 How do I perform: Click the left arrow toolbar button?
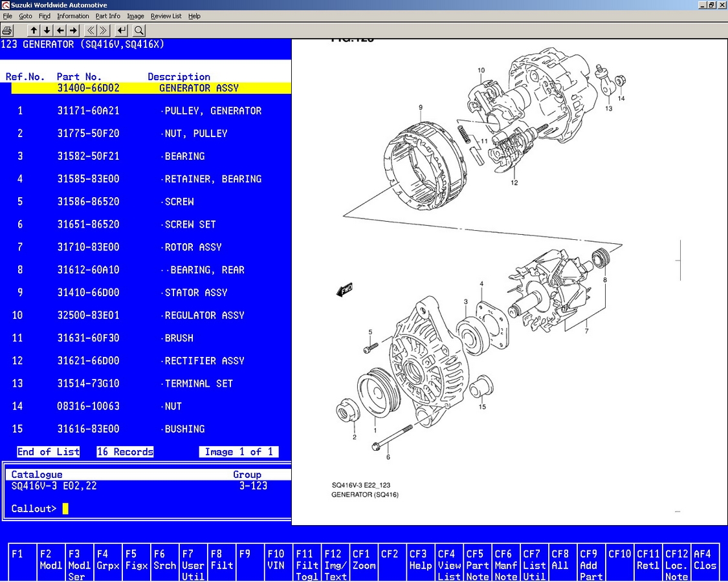[x=60, y=30]
